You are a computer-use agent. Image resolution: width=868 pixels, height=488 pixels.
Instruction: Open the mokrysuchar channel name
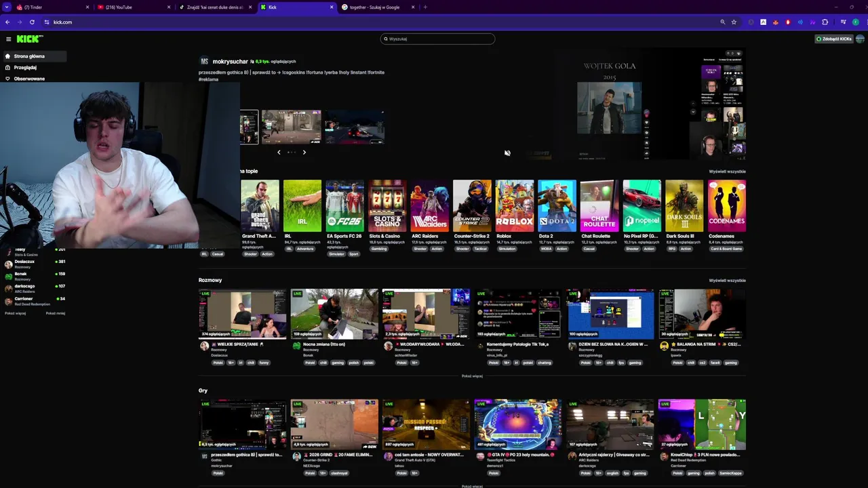230,62
